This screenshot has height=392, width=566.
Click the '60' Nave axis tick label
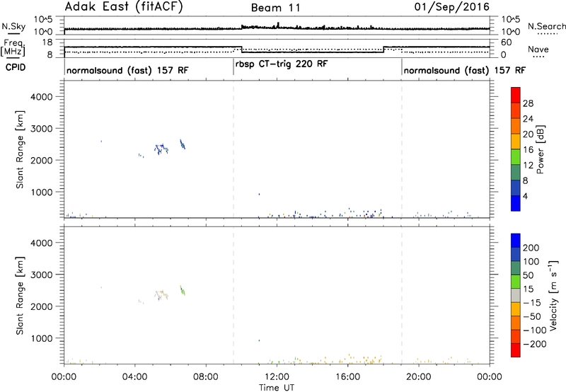[507, 42]
